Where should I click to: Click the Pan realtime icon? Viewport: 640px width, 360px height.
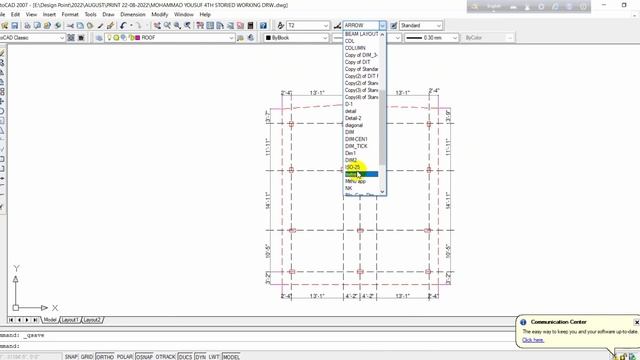(157, 26)
